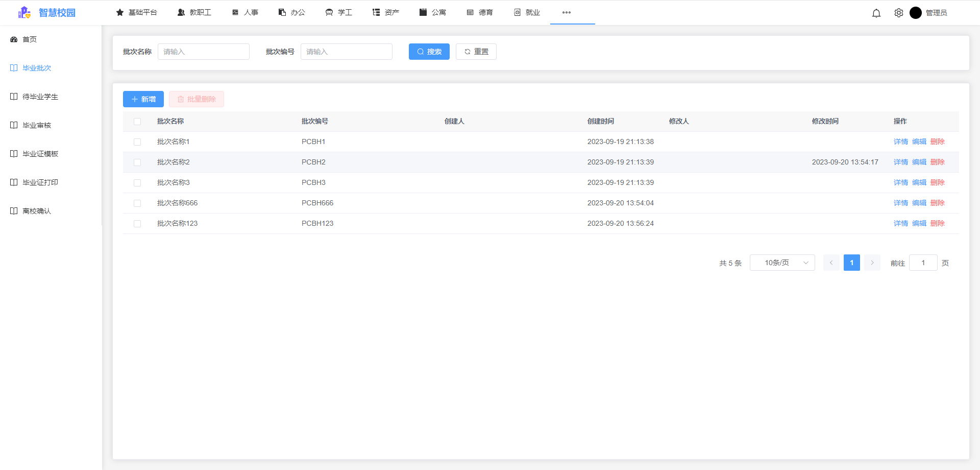This screenshot has width=980, height=470.
Task: Click the administrator avatar icon
Action: point(915,13)
